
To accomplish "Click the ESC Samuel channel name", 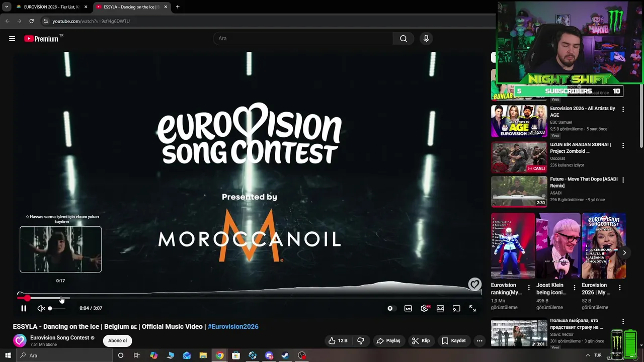I will pyautogui.click(x=561, y=122).
